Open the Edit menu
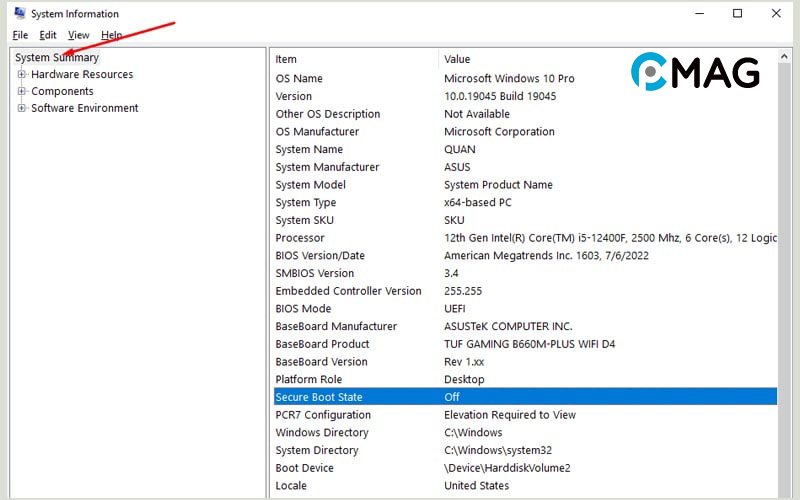Image resolution: width=800 pixels, height=500 pixels. (48, 35)
